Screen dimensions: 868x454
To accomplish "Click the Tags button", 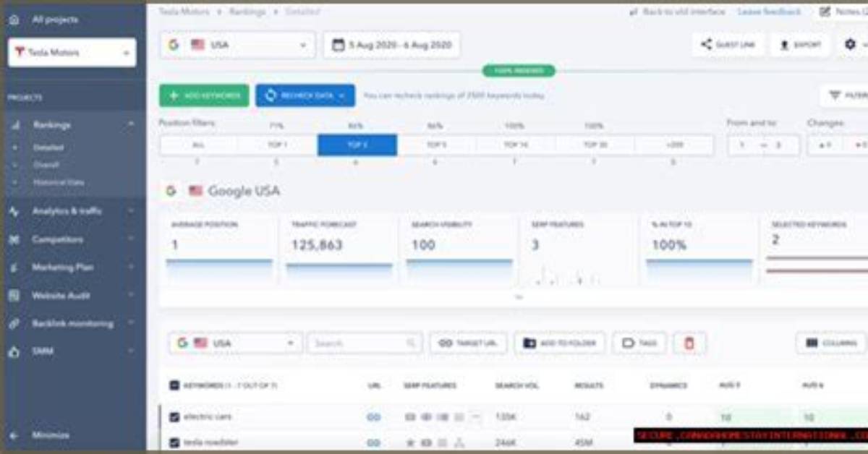I will click(639, 343).
